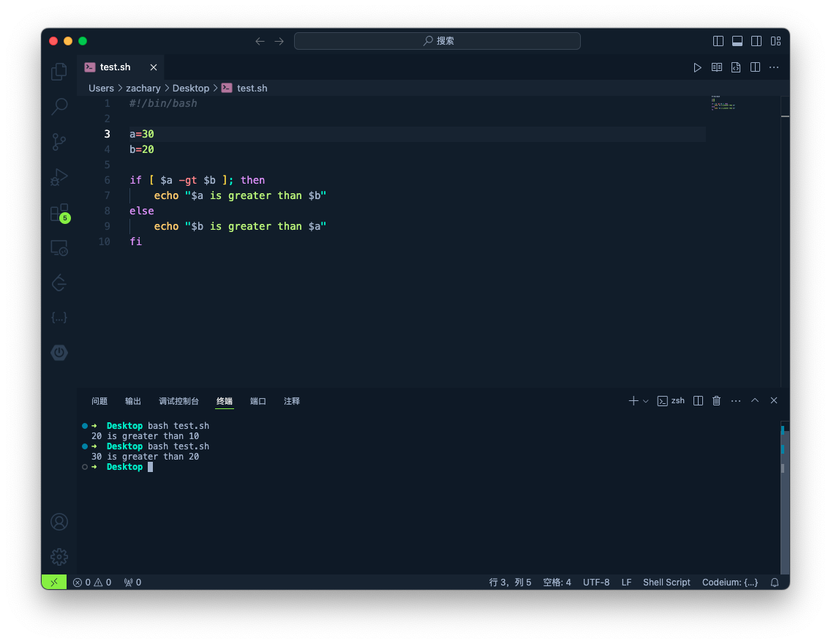
Task: Toggle the primary side bar layout button
Action: click(x=718, y=41)
